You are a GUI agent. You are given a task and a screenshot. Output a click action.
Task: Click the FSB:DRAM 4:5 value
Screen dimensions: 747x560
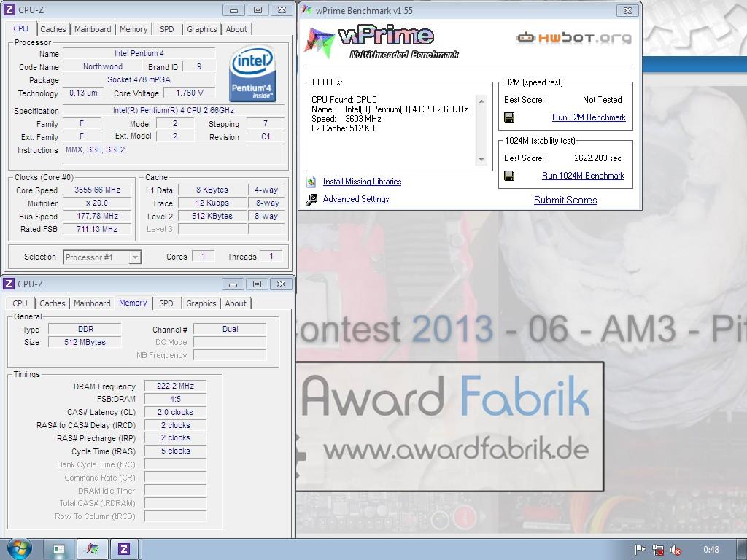(x=175, y=399)
